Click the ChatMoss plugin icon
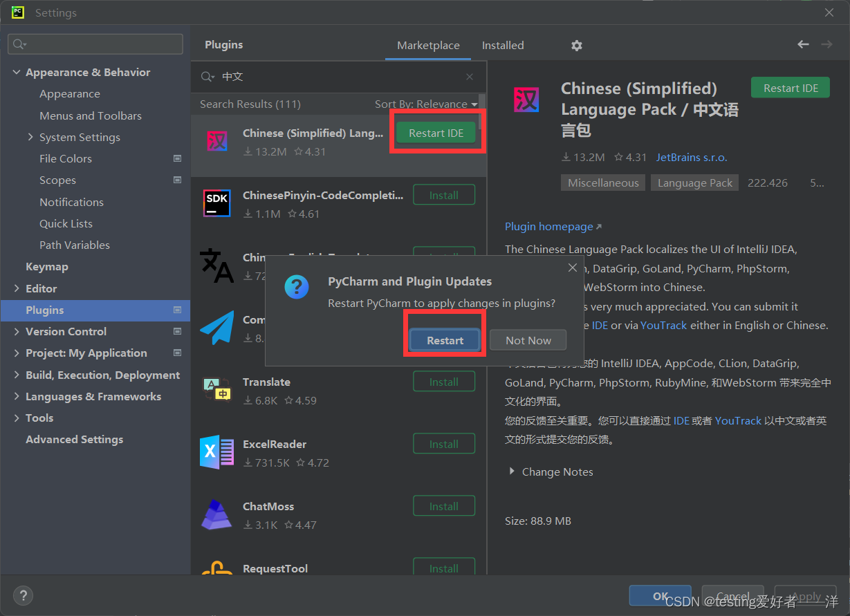The width and height of the screenshot is (850, 616). (x=216, y=513)
